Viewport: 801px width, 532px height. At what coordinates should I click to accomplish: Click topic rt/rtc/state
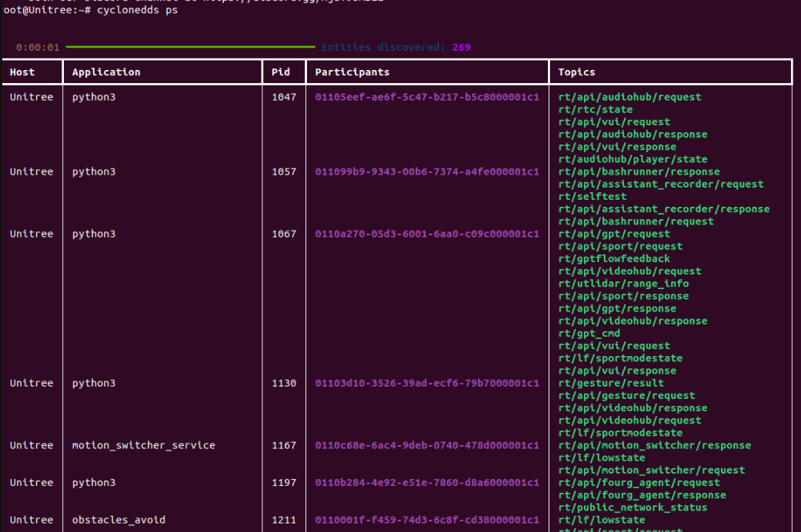595,109
